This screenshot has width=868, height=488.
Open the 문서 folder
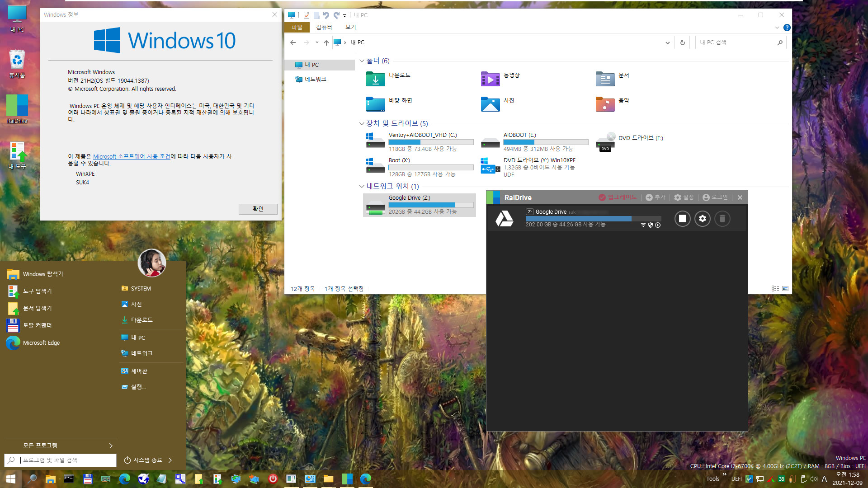click(613, 79)
